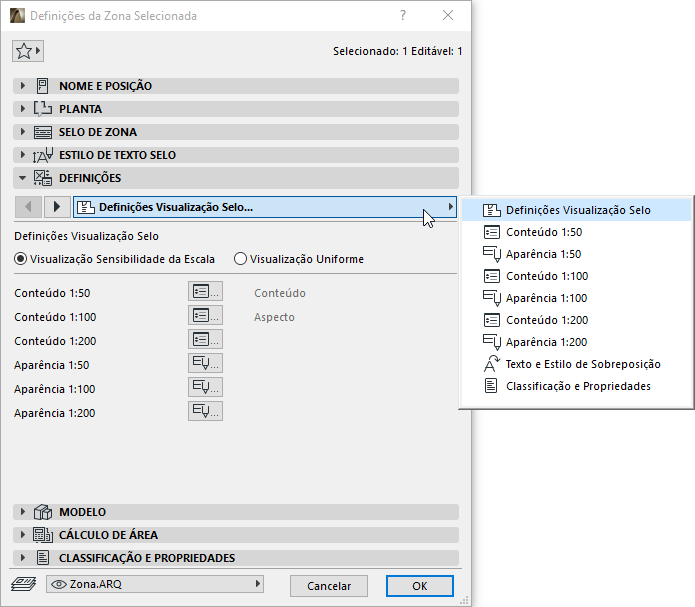Image resolution: width=695 pixels, height=607 pixels.
Task: Choose Aparência 1:100 in popup menu
Action: coord(576,298)
